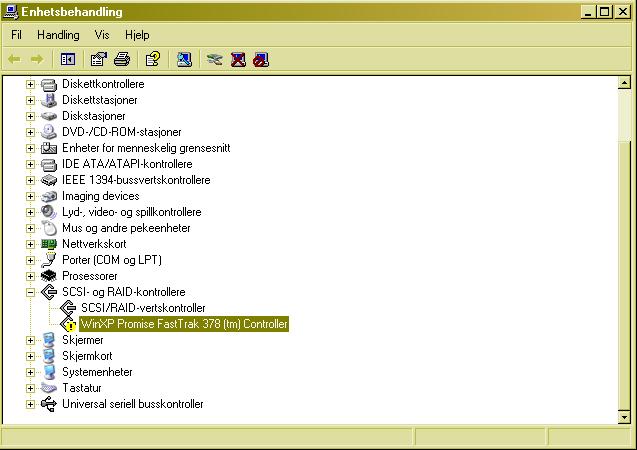Screen dimensions: 637x450
Task: Open the Vis menu
Action: (102, 35)
